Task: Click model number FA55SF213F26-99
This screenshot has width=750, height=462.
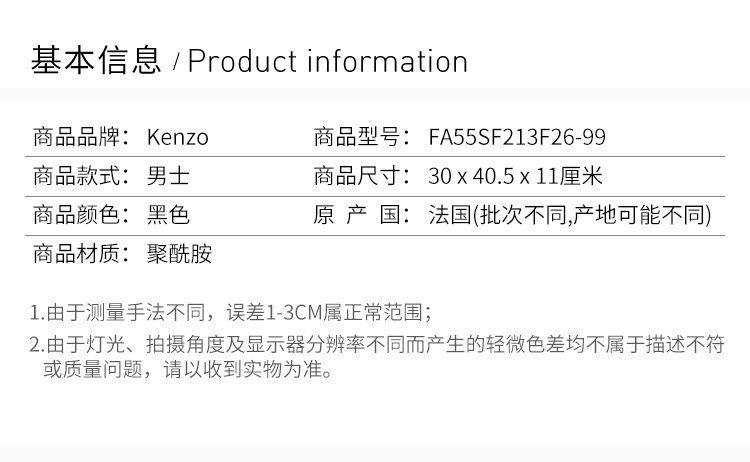Action: [516, 137]
